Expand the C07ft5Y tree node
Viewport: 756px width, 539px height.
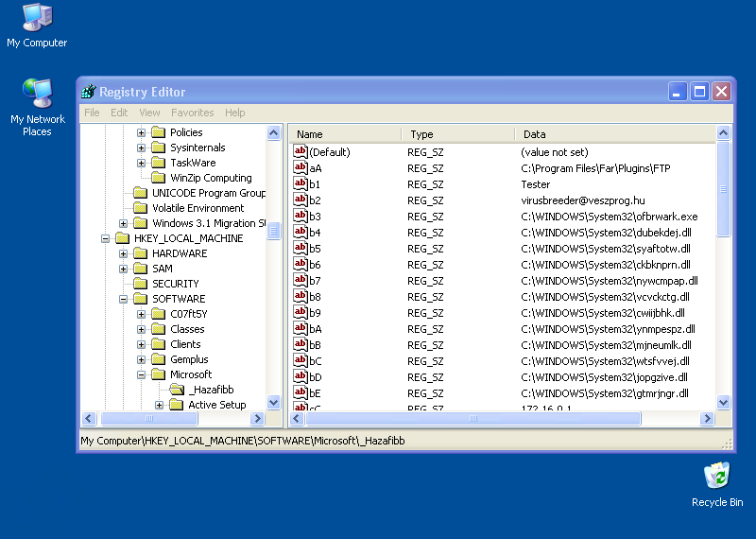(x=141, y=314)
